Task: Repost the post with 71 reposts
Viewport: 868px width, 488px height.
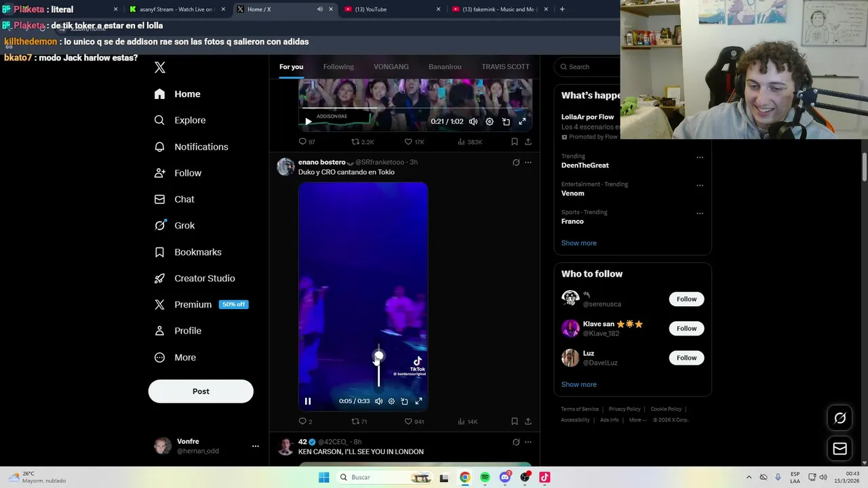Action: (359, 422)
